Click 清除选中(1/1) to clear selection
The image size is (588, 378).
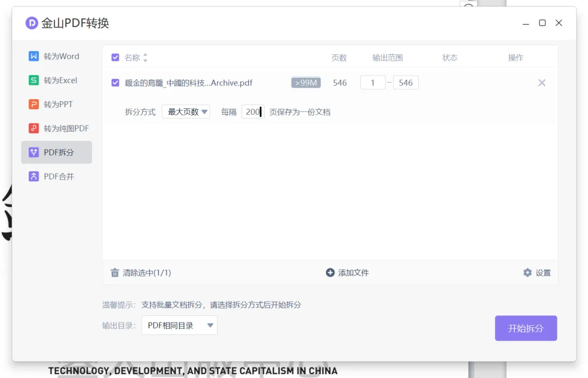pos(141,272)
